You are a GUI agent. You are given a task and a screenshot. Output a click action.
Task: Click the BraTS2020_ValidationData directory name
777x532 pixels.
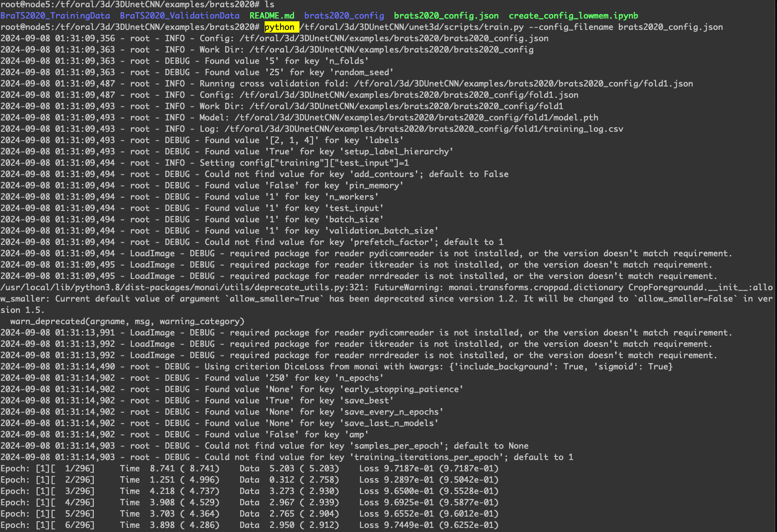pos(180,16)
